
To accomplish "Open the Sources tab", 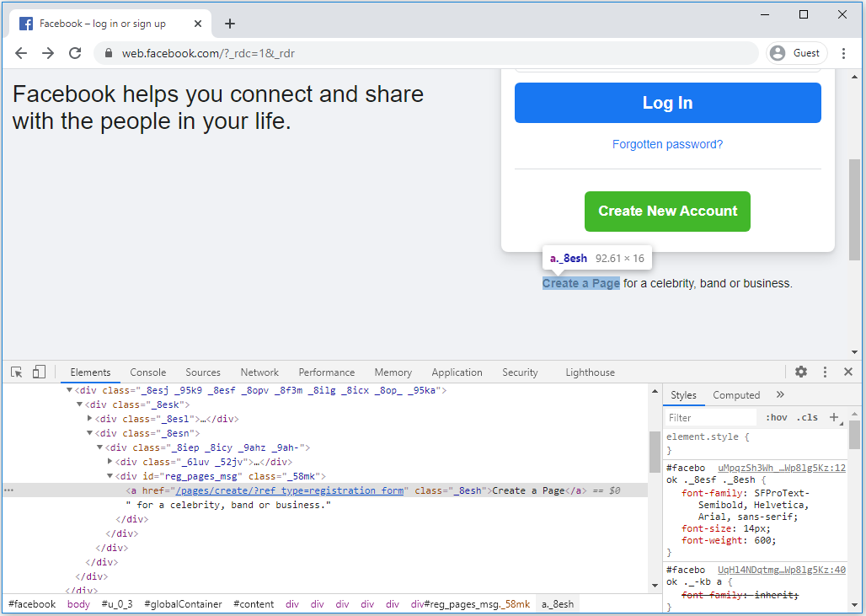I will point(203,372).
